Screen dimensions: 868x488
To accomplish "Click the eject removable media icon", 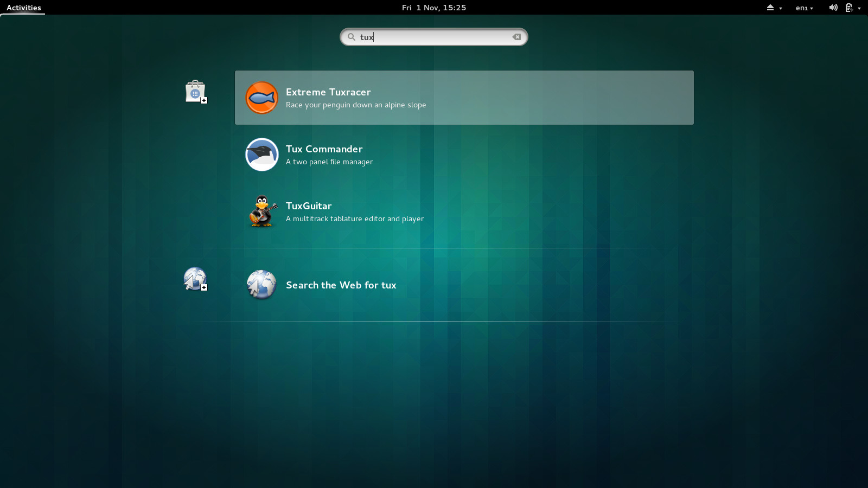I will tap(770, 8).
